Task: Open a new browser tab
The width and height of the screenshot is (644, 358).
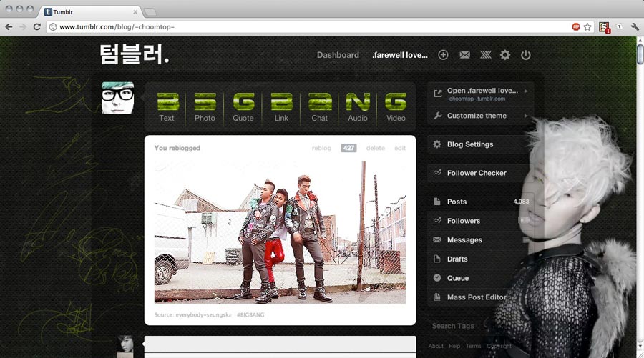Action: (x=150, y=12)
